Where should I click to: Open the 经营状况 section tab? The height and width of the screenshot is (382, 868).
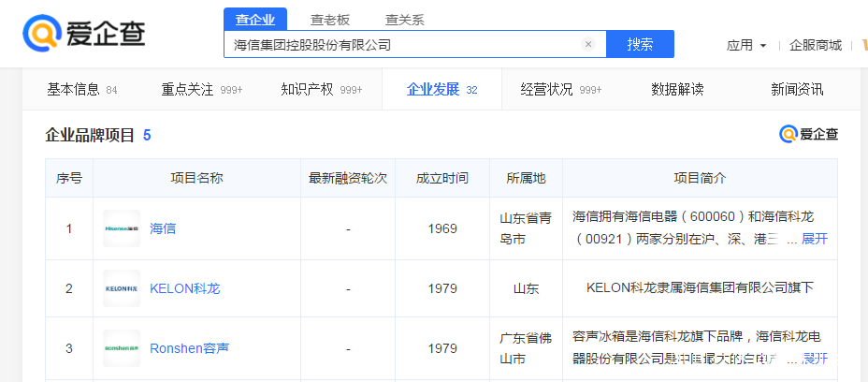pos(547,90)
